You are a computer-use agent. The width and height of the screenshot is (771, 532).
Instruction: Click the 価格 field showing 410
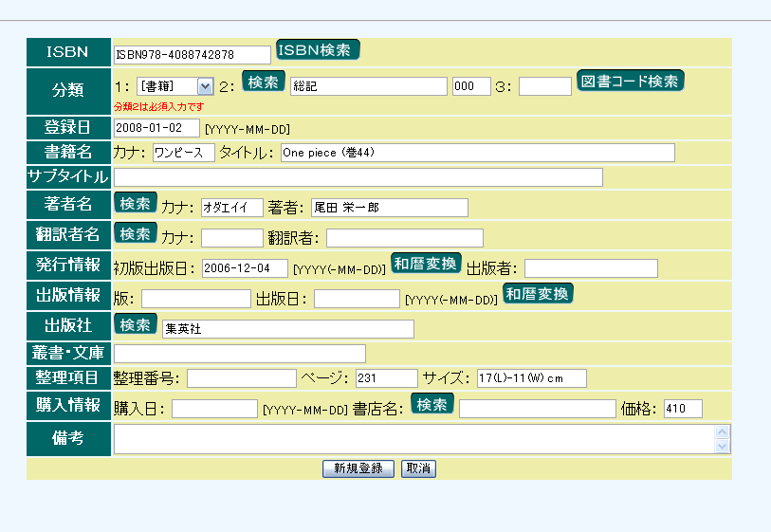tap(683, 409)
